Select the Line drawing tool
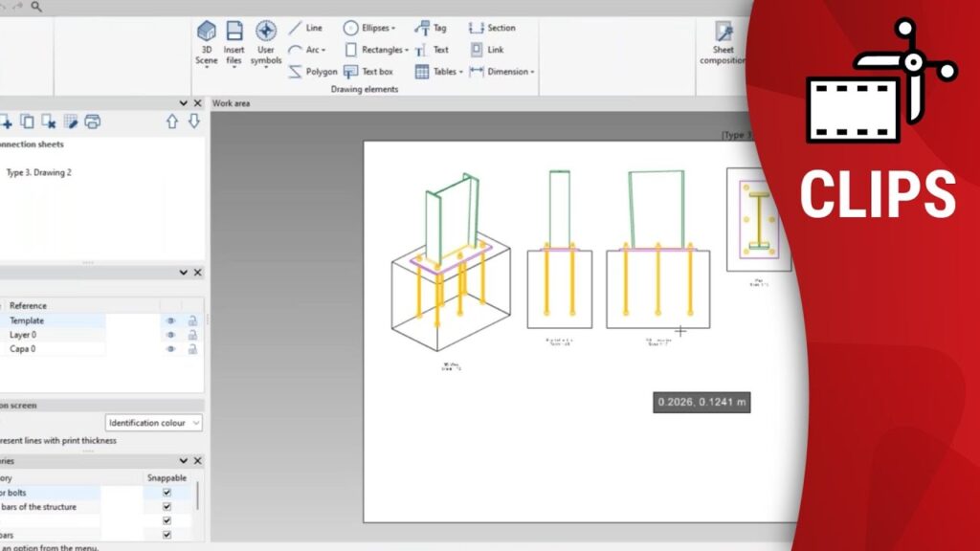 pyautogui.click(x=305, y=28)
